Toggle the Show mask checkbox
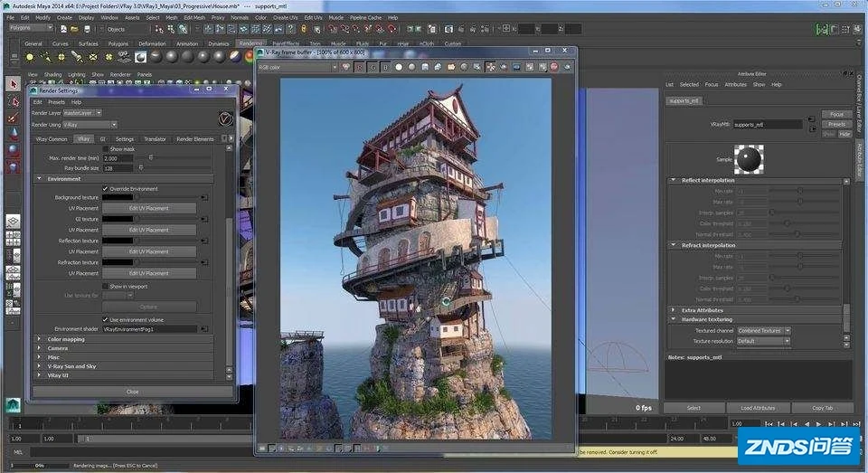This screenshot has height=473, width=868. coord(105,149)
